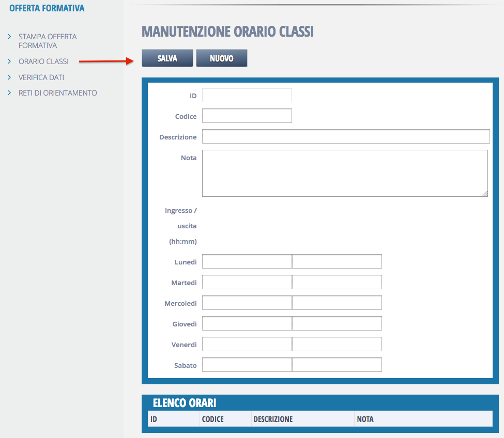Click chevron beside Reti di Orientamento

[x=9, y=93]
